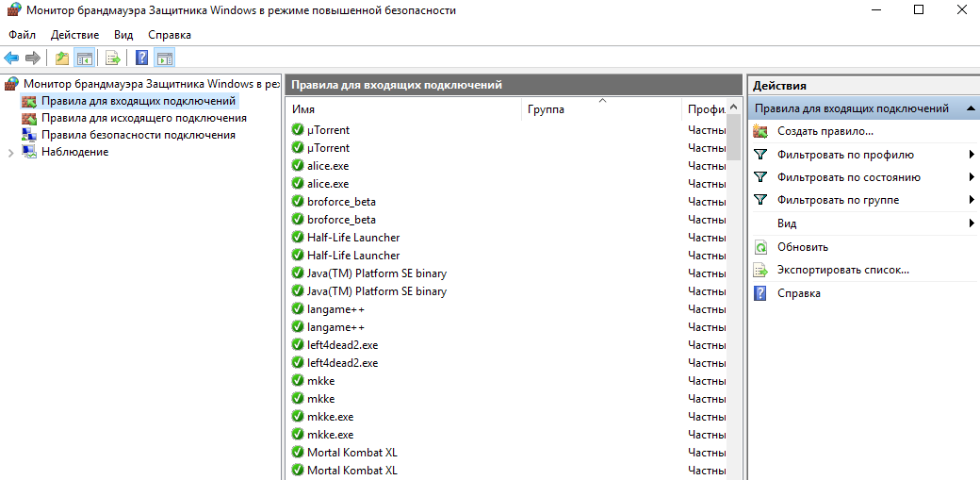
Task: Open submenu arrow for Фильтровать по профилю
Action: [972, 155]
